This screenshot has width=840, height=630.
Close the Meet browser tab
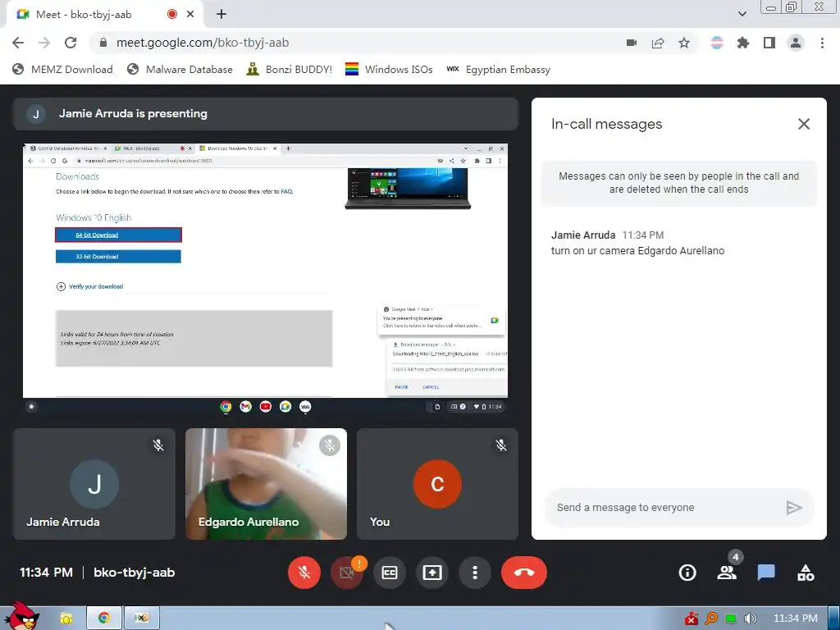[x=190, y=15]
